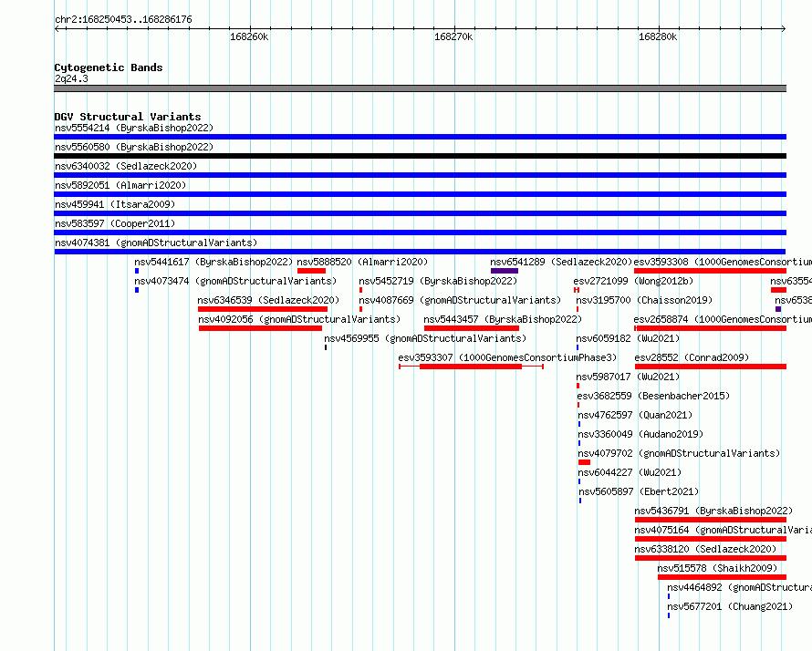Click the red bar under nsv4092056
The height and width of the screenshot is (651, 812).
[261, 328]
